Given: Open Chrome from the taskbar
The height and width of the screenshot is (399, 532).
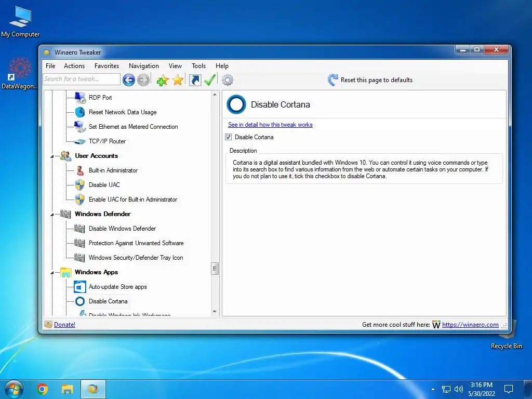Looking at the screenshot, I should click(x=42, y=389).
